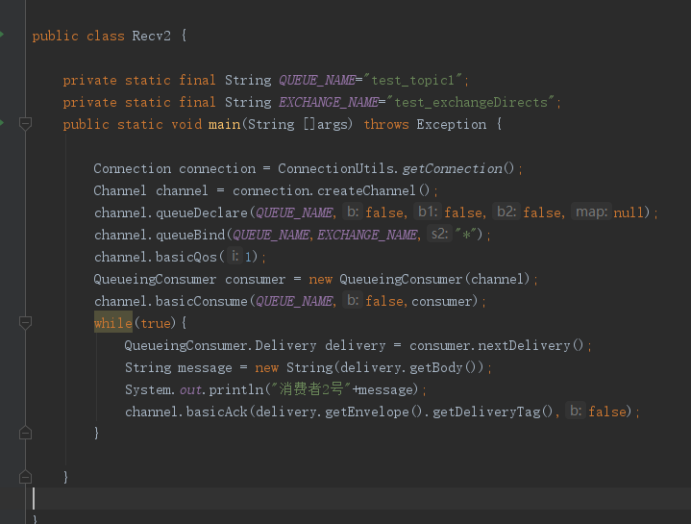This screenshot has height=524, width=692.
Task: Click QUEUE_NAME in the field declaration
Action: [317, 80]
